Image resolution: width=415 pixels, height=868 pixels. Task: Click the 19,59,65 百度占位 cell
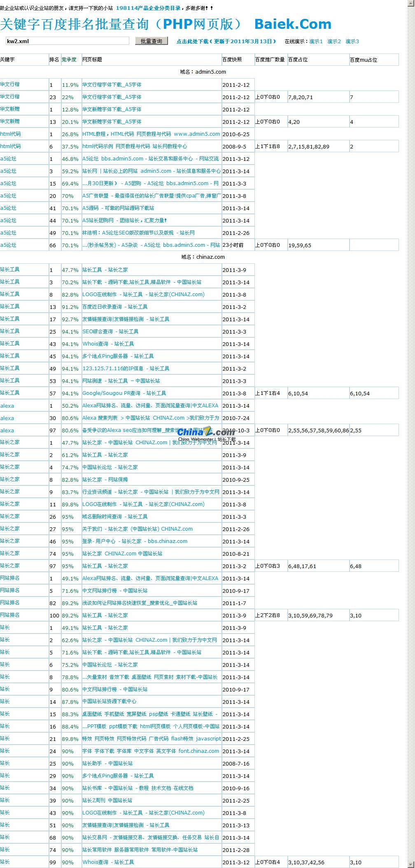click(318, 245)
